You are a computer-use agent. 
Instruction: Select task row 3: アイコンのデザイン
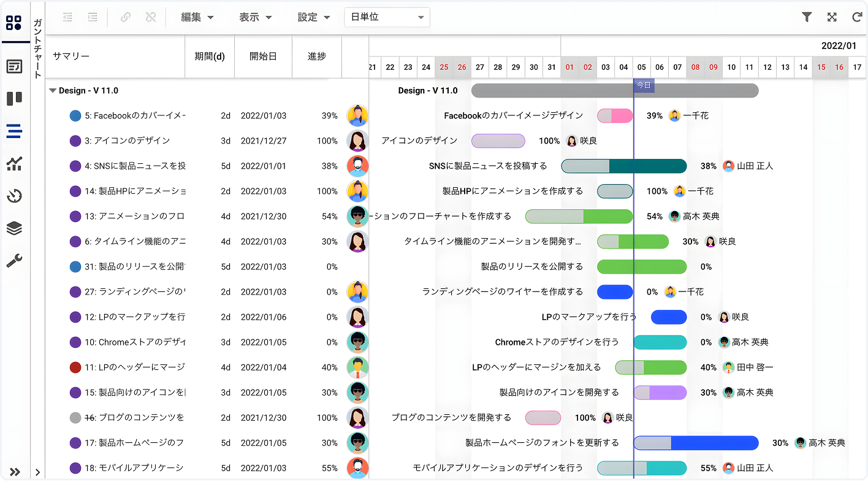128,141
